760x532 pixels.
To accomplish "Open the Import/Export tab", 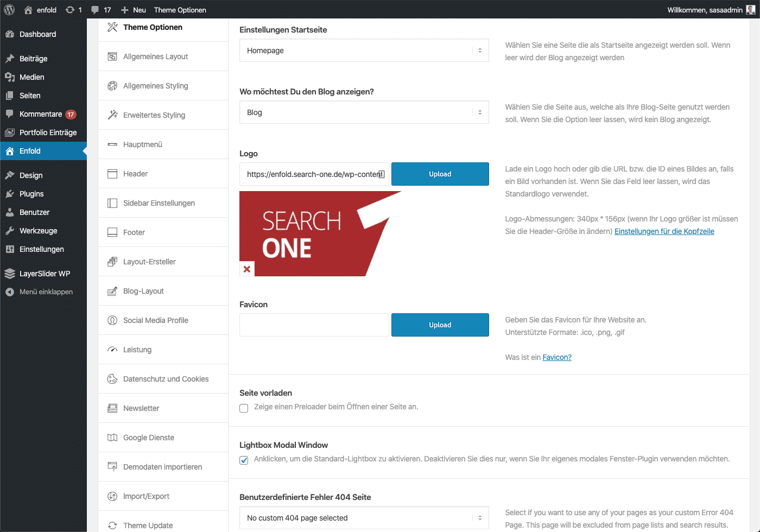I will (x=163, y=496).
